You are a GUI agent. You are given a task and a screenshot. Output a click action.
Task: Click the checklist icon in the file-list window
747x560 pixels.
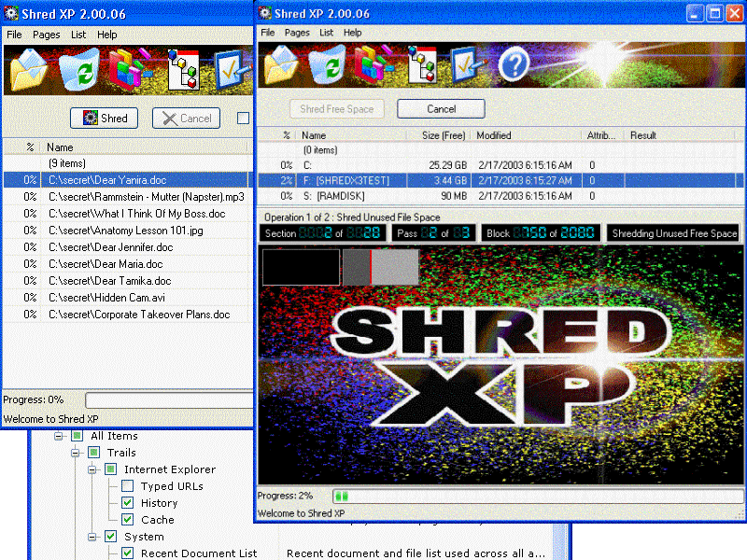pyautogui.click(x=233, y=71)
